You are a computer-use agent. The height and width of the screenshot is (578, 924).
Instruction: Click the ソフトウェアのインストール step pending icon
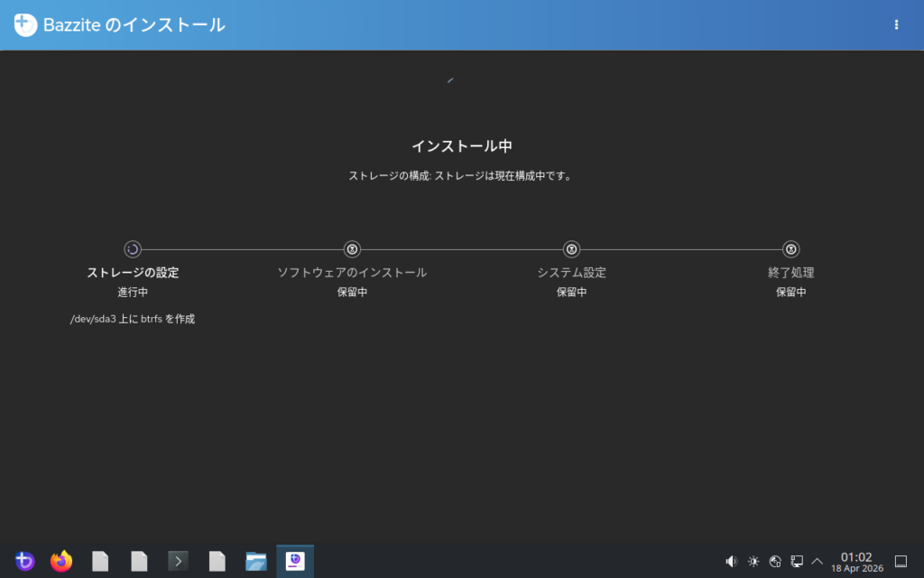pos(352,249)
